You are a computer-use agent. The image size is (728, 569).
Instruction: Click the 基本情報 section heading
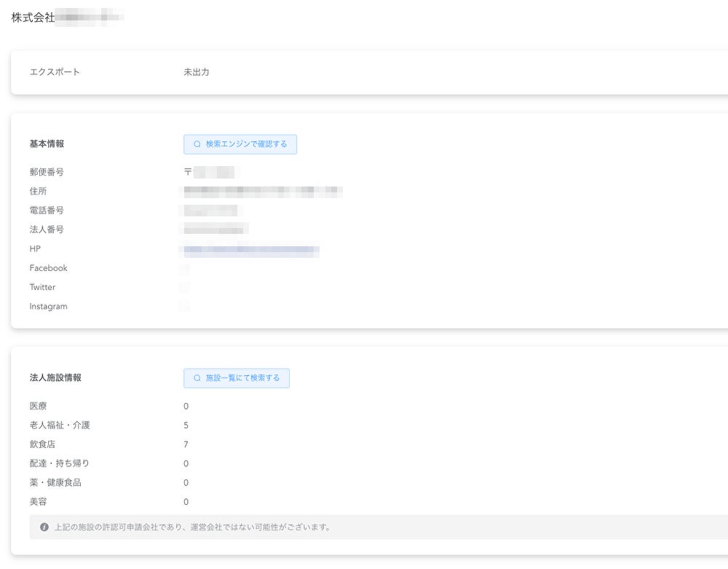tap(47, 144)
